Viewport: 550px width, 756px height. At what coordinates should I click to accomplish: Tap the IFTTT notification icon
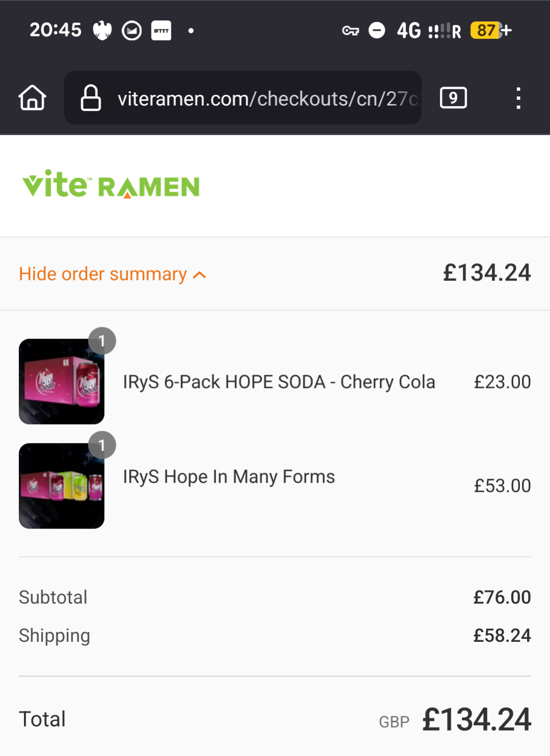click(x=161, y=31)
